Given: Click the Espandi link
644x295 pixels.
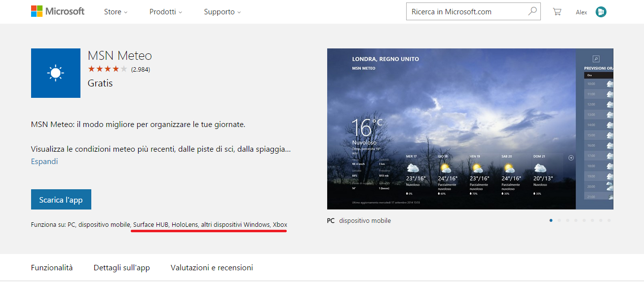Looking at the screenshot, I should [x=44, y=162].
